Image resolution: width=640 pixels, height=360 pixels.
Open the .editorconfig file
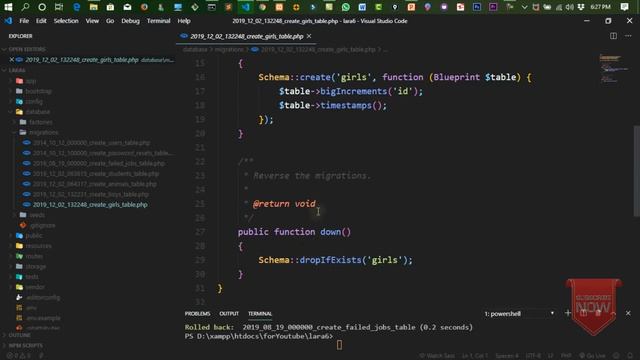click(x=43, y=298)
